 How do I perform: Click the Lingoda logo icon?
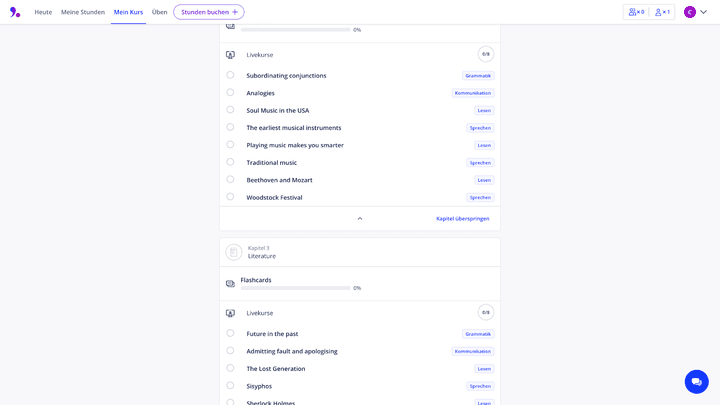click(x=15, y=12)
